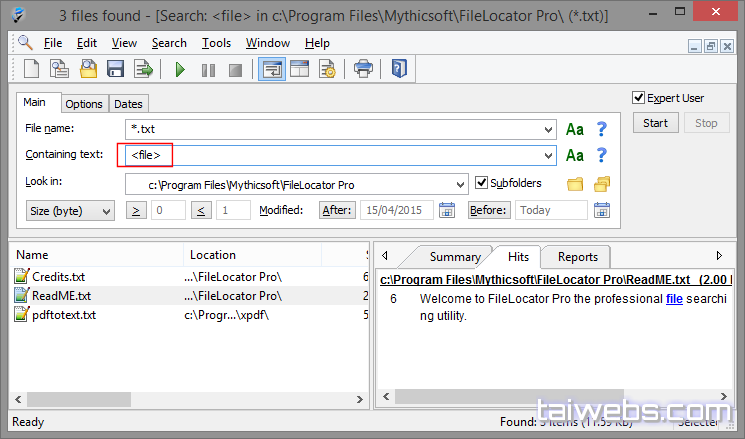Uncheck the Expert User checkbox

point(638,98)
